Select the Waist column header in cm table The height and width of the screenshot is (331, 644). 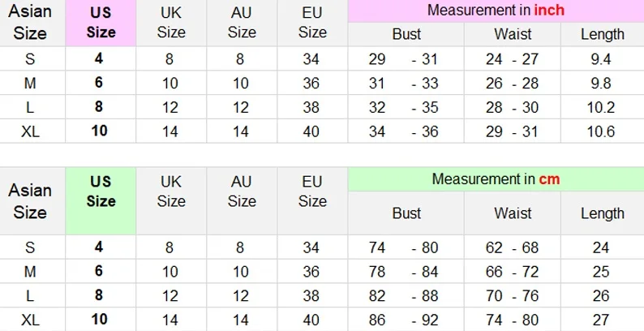pos(513,213)
